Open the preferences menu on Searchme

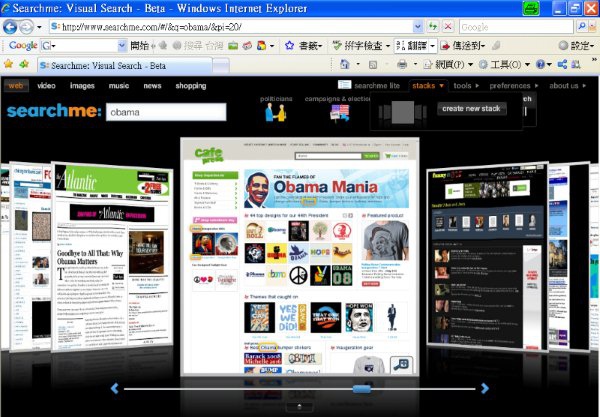coord(514,86)
